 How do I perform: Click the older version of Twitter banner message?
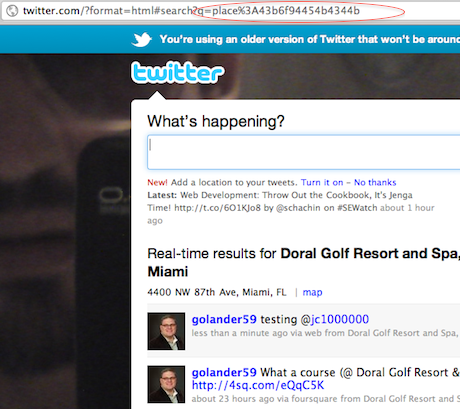[310, 39]
